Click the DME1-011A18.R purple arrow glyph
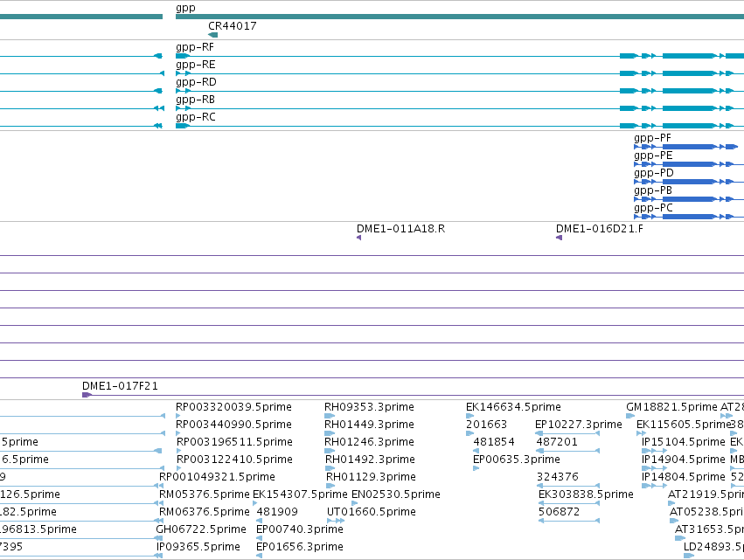Viewport: 744px width, 560px height. pos(359,238)
